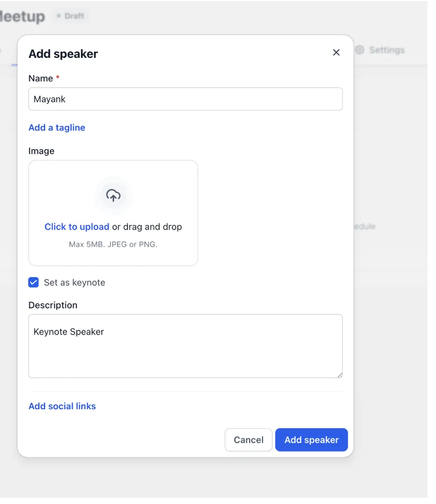Click the cloud upload icon

click(x=113, y=195)
